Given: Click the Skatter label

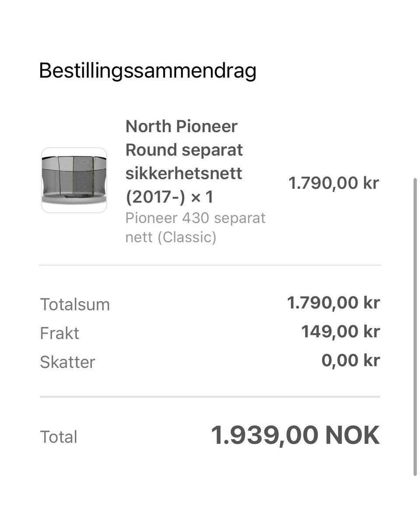Looking at the screenshot, I should tap(67, 362).
